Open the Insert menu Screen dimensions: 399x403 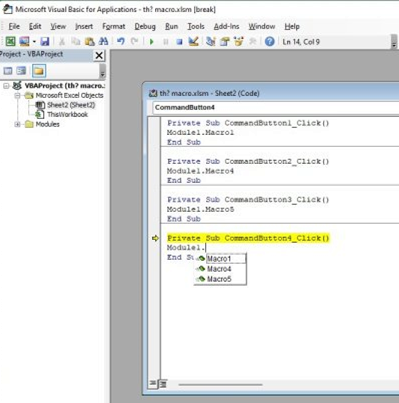84,26
